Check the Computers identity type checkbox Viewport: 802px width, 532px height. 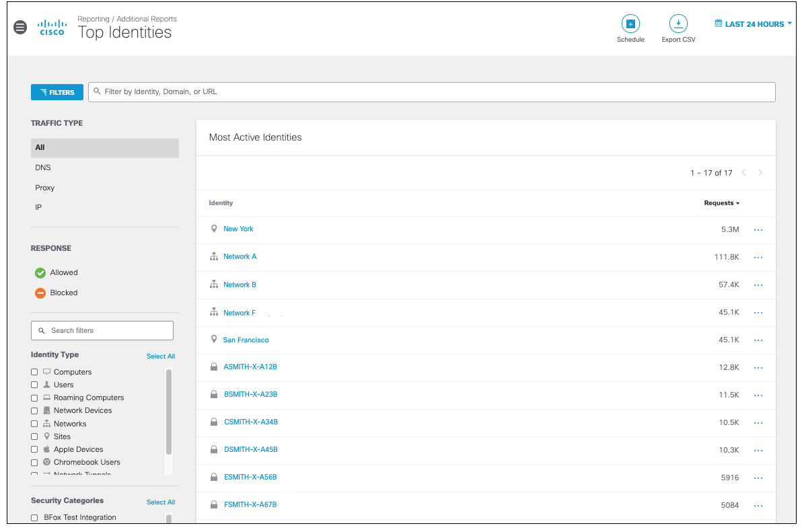pos(34,372)
